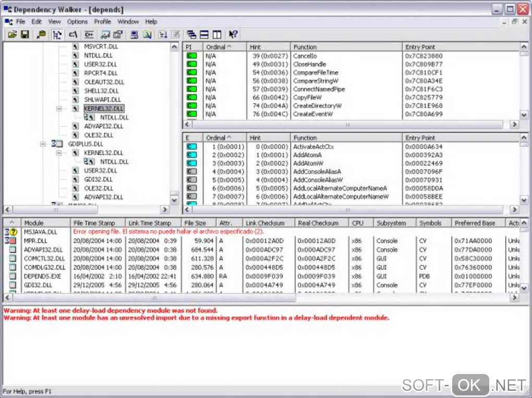Click the green import icon for CopyFileW
532x398 pixels.
192,97
